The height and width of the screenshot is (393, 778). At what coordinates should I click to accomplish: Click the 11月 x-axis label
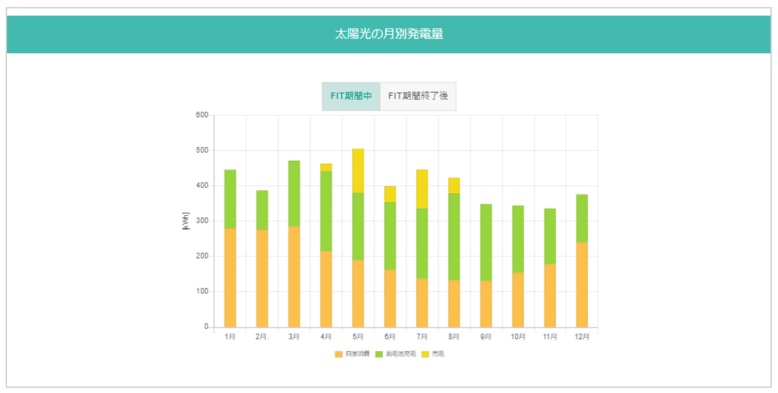coord(550,337)
